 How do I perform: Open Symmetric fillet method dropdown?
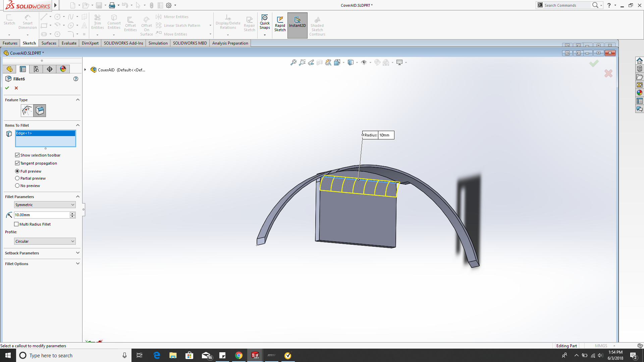(x=45, y=205)
